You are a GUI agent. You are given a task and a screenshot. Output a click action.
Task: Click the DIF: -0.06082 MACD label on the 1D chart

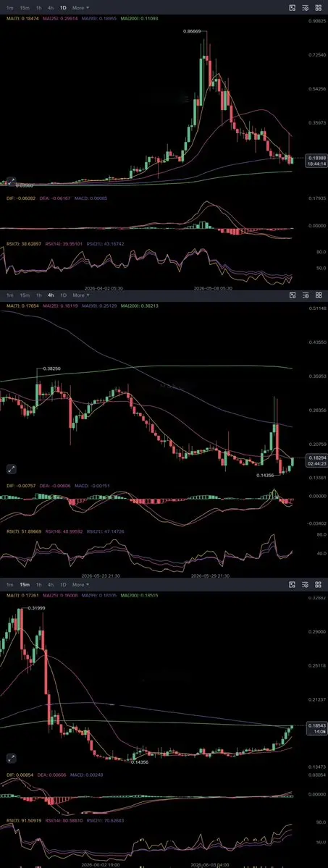tap(22, 198)
